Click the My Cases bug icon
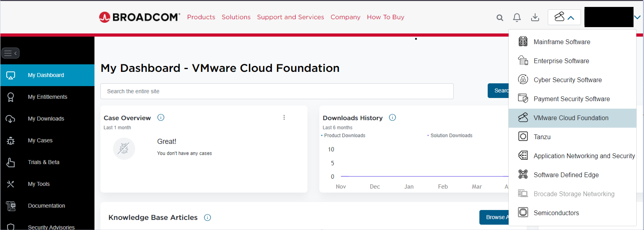Screen dimensions: 644x230 [x=10, y=141]
